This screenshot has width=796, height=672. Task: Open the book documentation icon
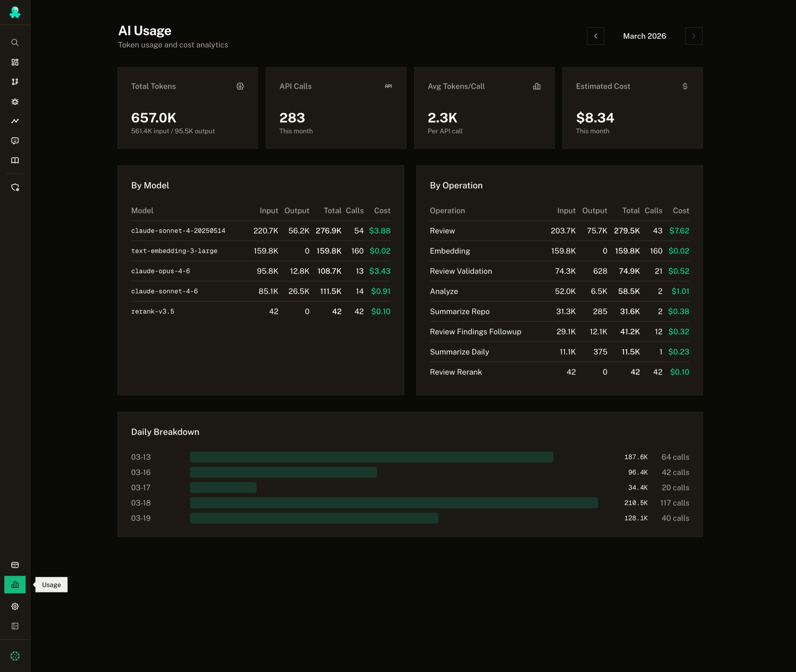pos(15,160)
